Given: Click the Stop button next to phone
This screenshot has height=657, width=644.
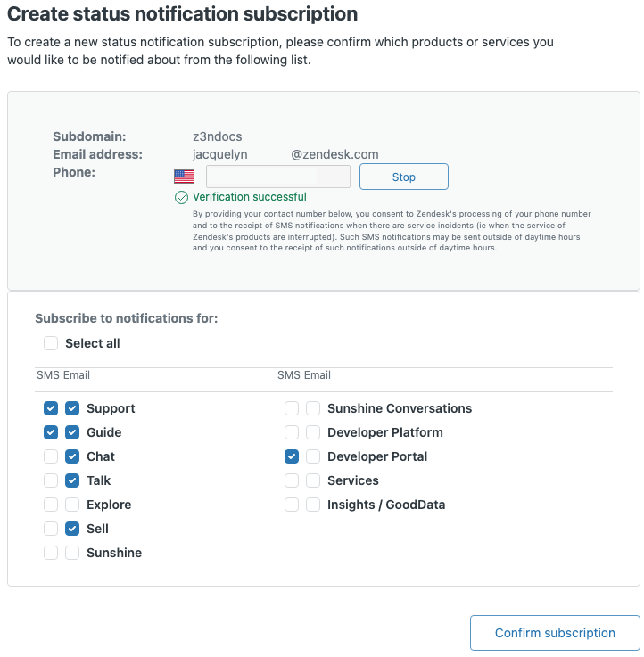Looking at the screenshot, I should pyautogui.click(x=403, y=177).
